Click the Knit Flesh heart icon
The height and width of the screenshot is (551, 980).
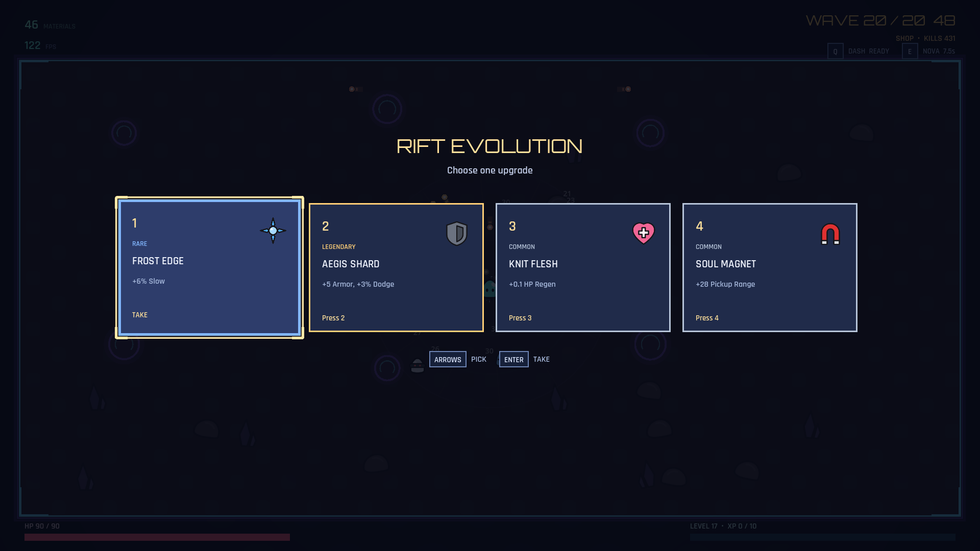click(x=644, y=234)
